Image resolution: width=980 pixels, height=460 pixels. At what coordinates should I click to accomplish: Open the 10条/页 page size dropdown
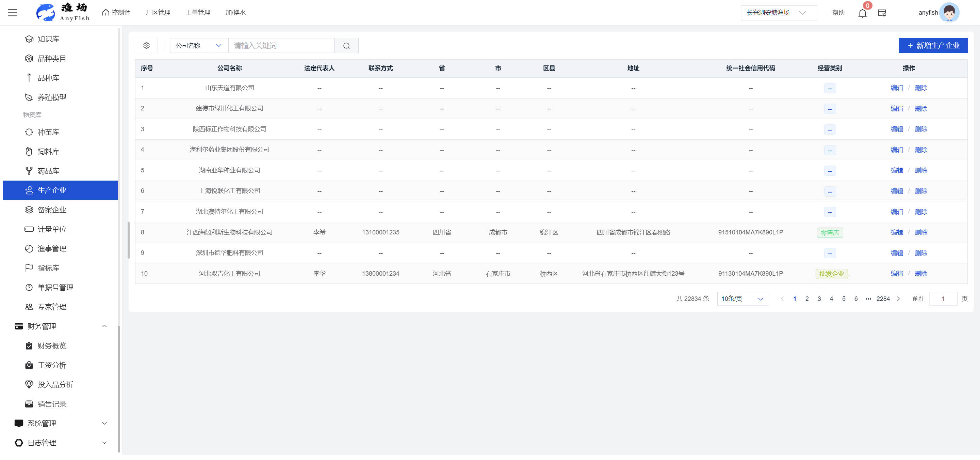tap(742, 299)
